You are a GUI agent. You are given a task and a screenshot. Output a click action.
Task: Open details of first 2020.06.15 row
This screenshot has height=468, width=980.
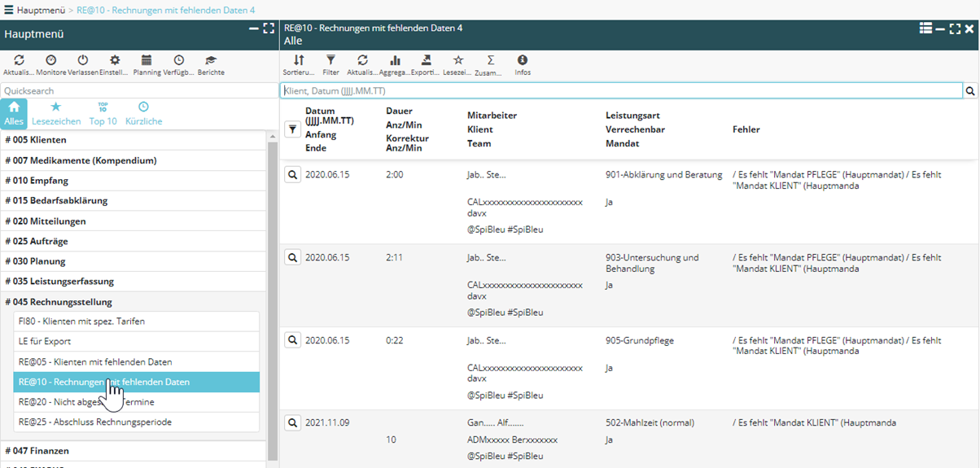[293, 174]
